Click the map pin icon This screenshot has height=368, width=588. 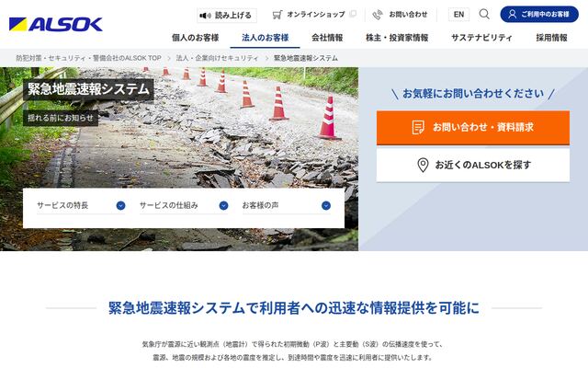click(x=423, y=165)
